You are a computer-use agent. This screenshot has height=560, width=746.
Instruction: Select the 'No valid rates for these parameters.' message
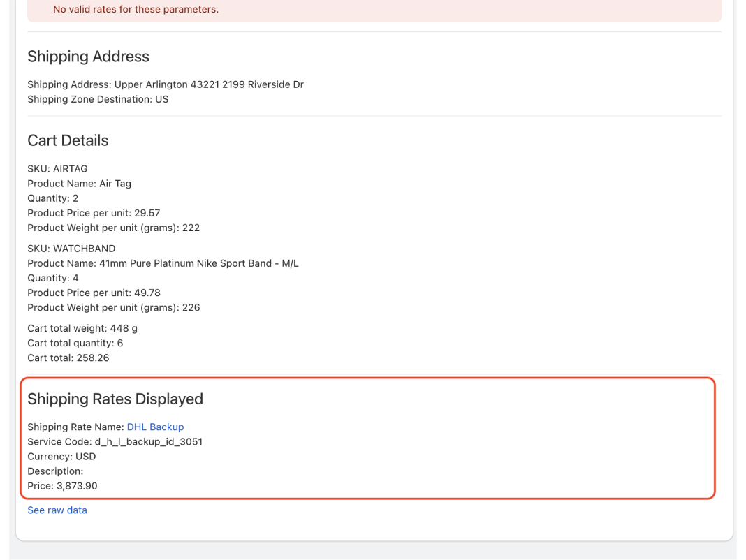click(x=136, y=10)
